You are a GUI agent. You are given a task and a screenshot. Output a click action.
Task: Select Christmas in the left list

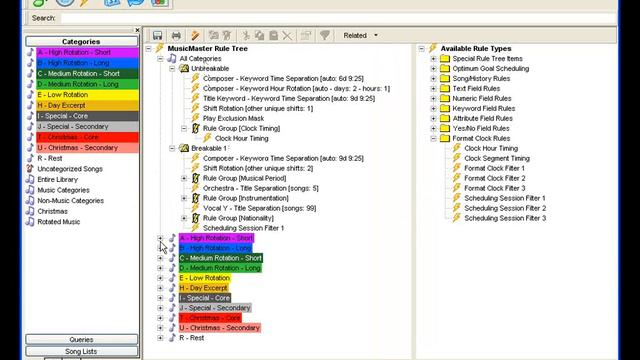tap(53, 211)
